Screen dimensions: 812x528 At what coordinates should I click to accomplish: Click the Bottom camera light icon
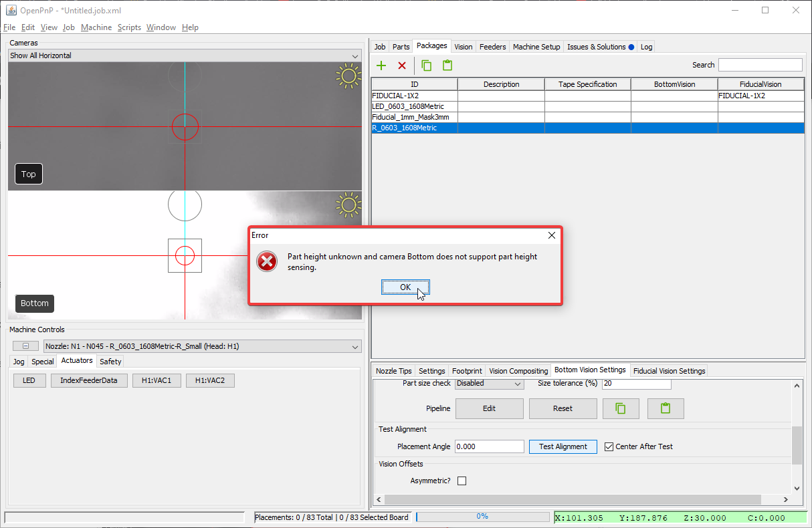point(348,205)
